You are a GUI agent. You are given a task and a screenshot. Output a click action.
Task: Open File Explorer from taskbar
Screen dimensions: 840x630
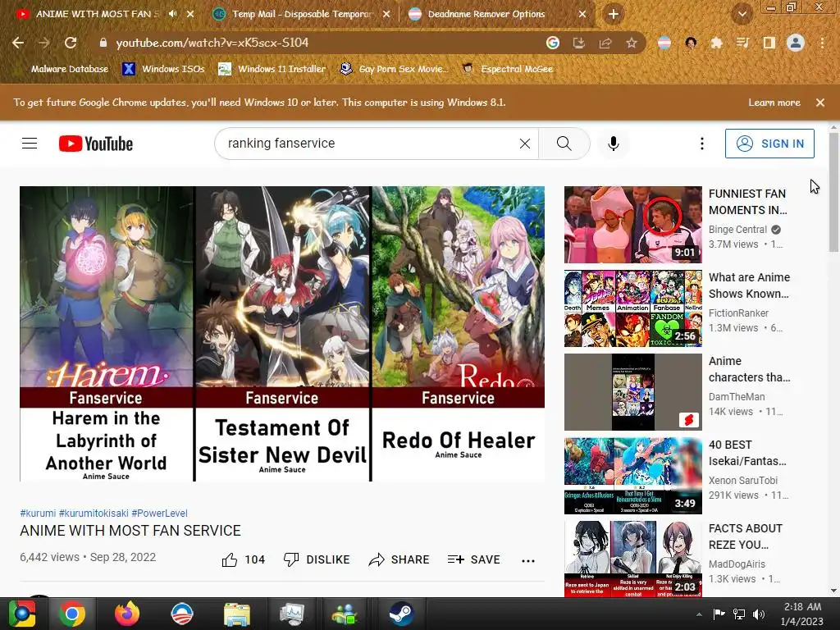[x=237, y=614]
